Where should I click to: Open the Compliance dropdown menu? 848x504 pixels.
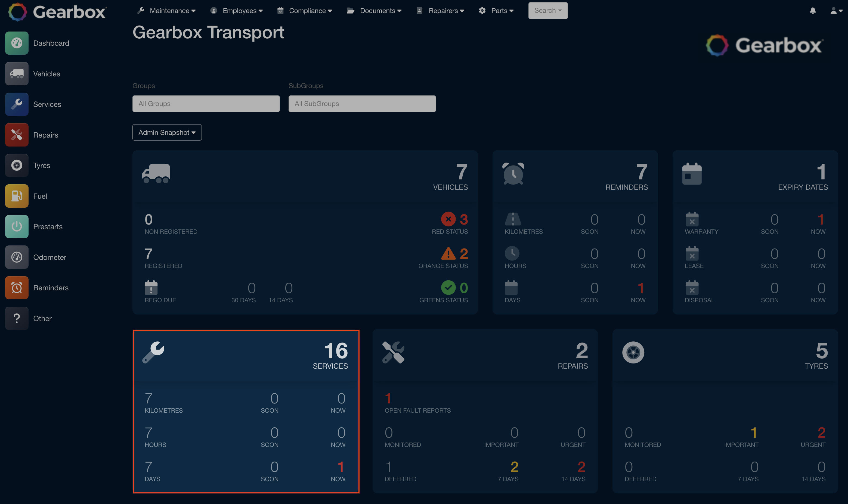point(304,11)
